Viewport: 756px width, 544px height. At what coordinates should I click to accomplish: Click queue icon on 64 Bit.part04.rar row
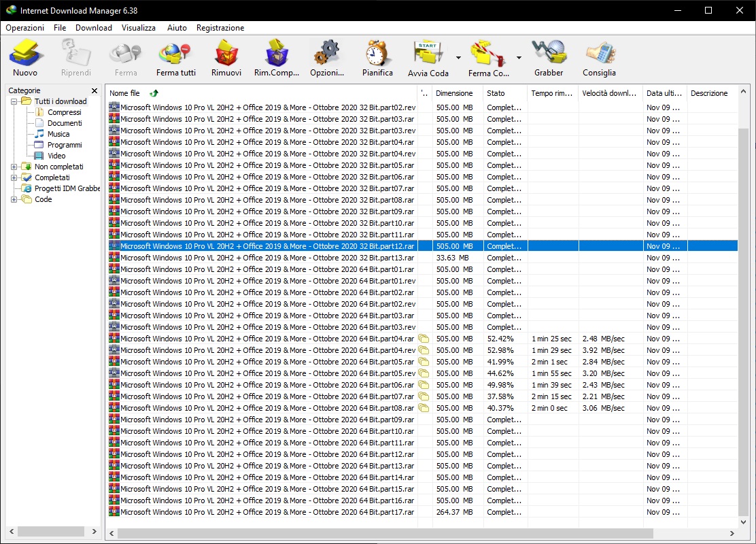click(424, 339)
